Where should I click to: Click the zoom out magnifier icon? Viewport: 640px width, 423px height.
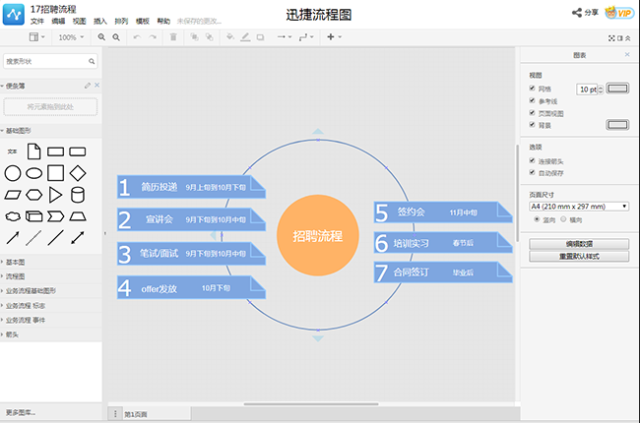point(116,37)
